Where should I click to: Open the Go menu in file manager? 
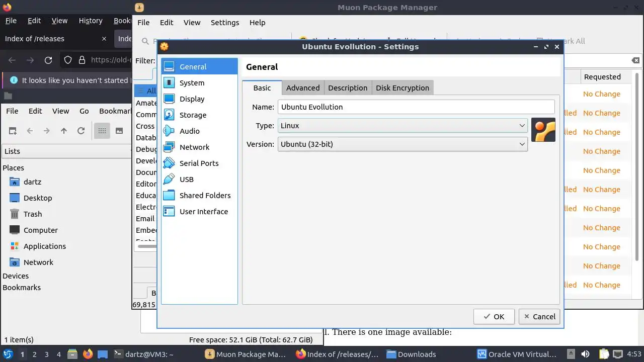click(84, 111)
